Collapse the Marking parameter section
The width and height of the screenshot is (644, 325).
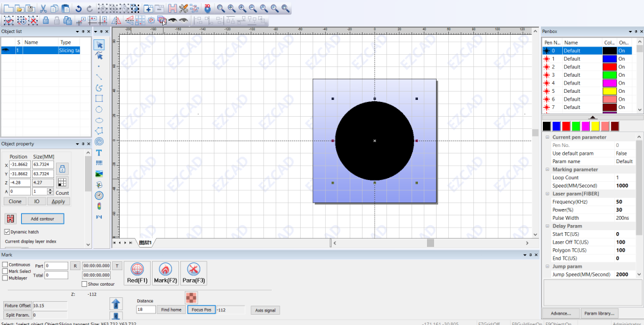tap(547, 170)
